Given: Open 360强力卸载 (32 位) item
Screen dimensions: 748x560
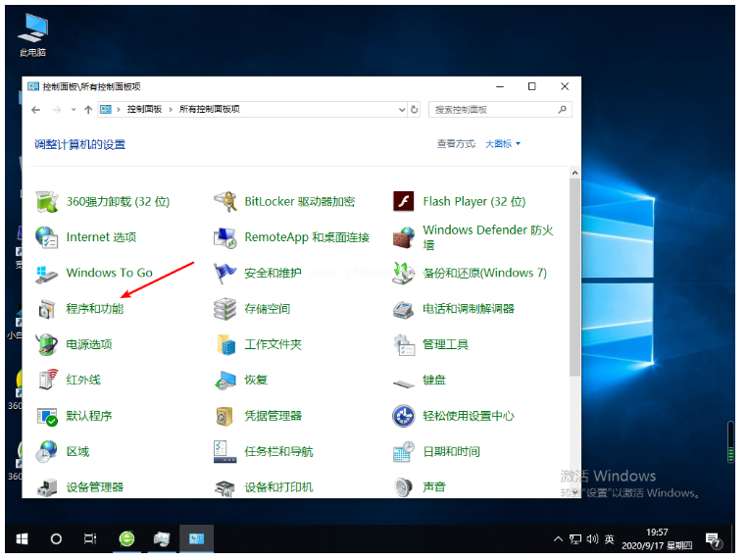Looking at the screenshot, I should pos(117,202).
